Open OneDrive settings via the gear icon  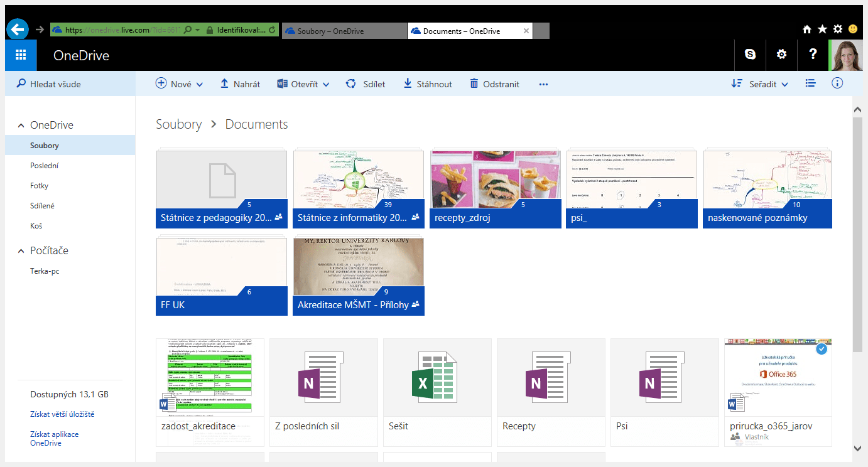tap(781, 55)
